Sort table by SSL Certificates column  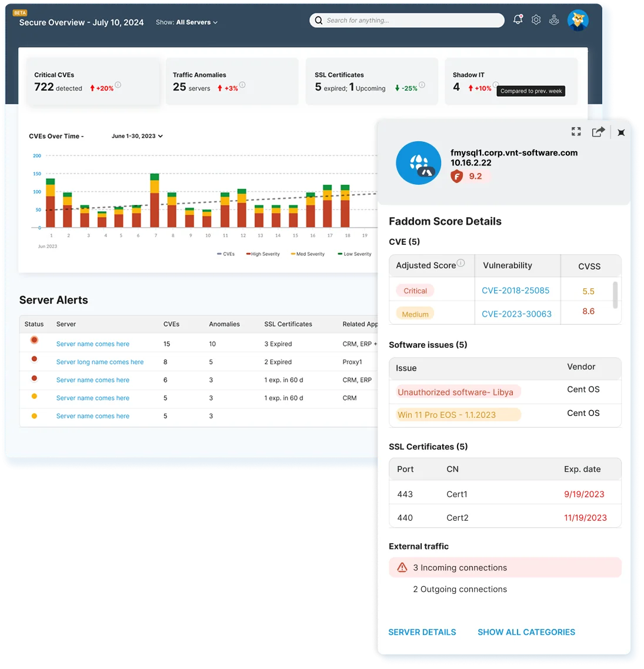[288, 324]
